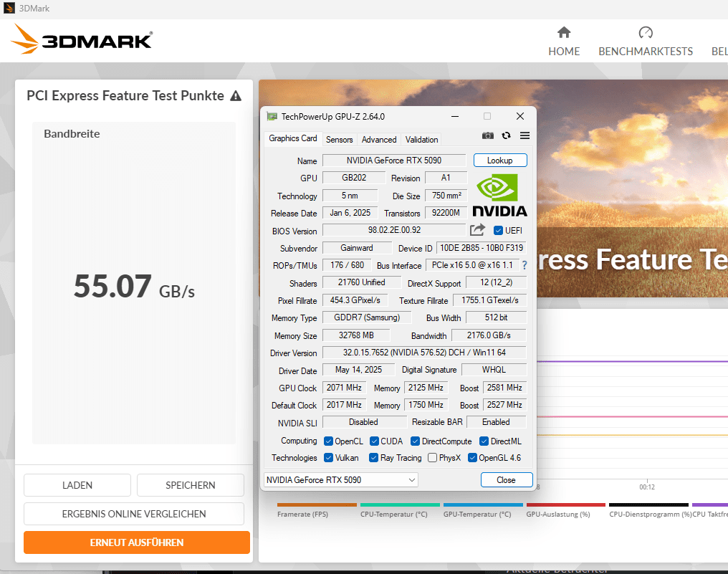Click the BIOS Version value field
728x574 pixels.
click(393, 230)
